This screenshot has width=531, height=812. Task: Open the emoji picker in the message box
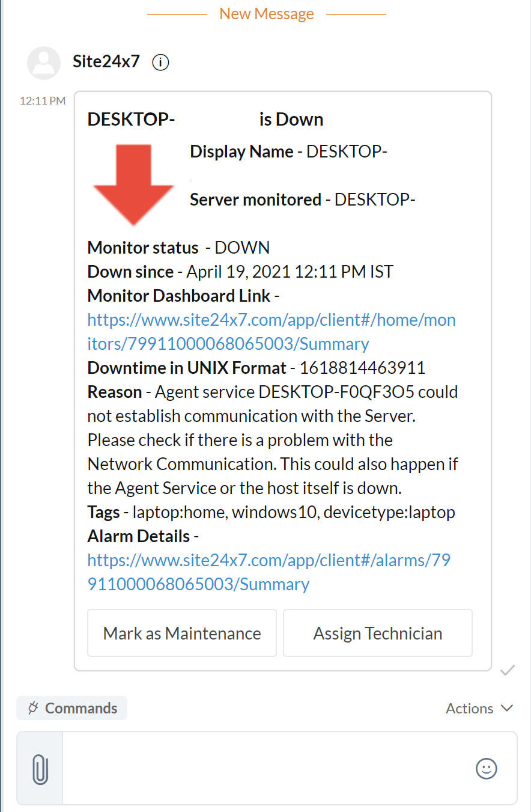click(487, 769)
